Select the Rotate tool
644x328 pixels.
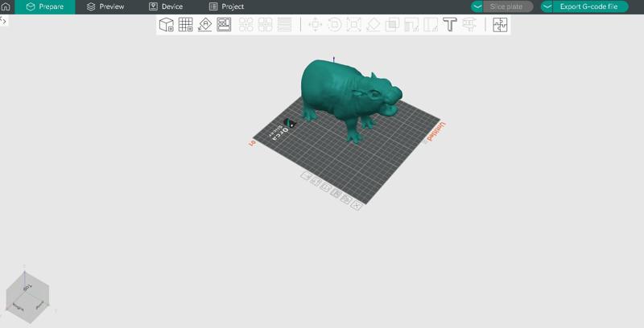pyautogui.click(x=334, y=25)
